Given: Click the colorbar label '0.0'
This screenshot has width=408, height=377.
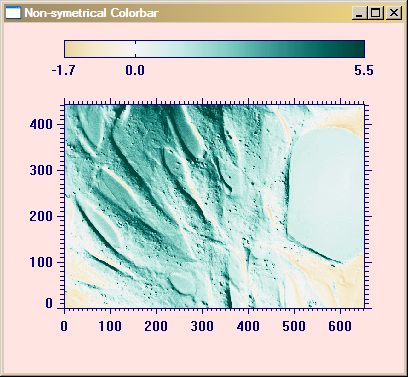Looking at the screenshot, I should [x=135, y=70].
